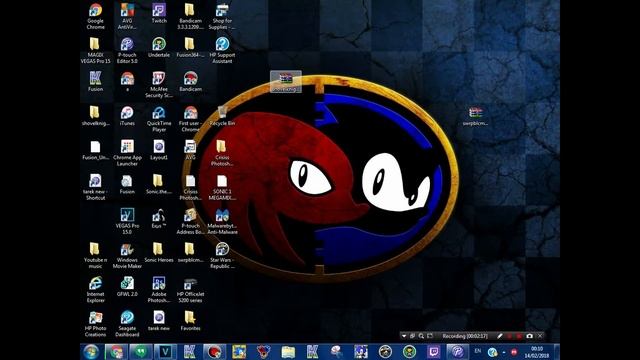Select the iTunes desktop icon
This screenshot has width=640, height=360.
pyautogui.click(x=127, y=116)
